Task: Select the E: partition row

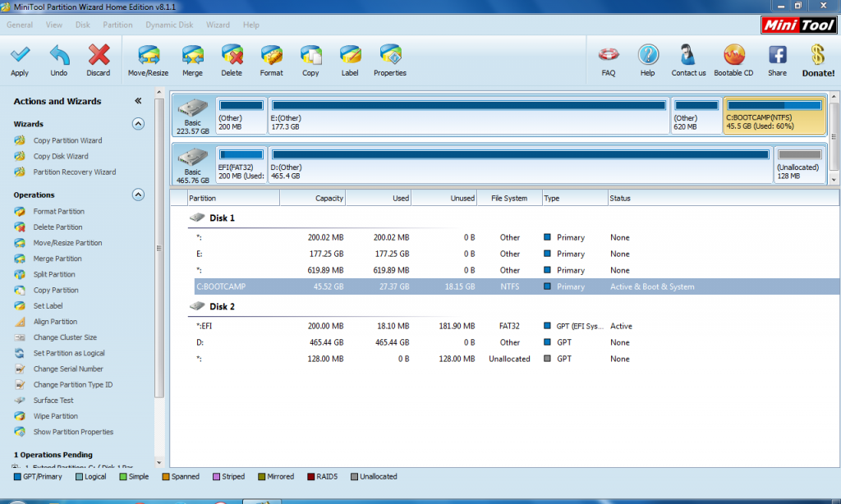Action: 517,254
